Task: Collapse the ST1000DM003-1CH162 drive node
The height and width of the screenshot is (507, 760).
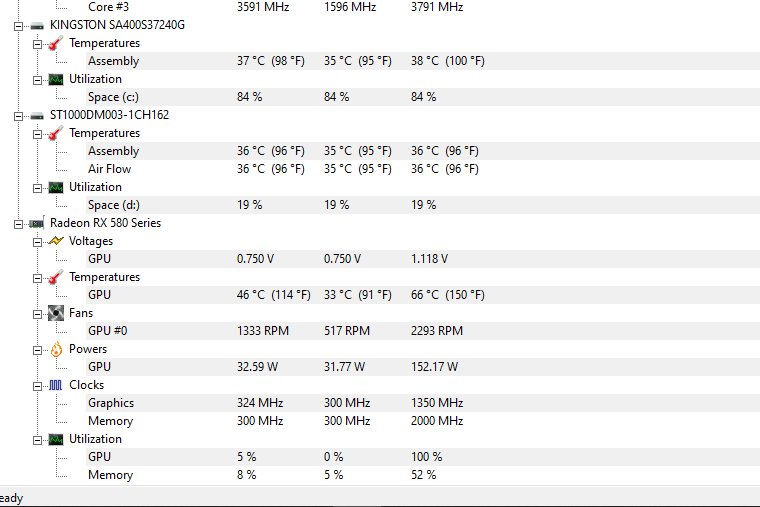Action: point(18,116)
